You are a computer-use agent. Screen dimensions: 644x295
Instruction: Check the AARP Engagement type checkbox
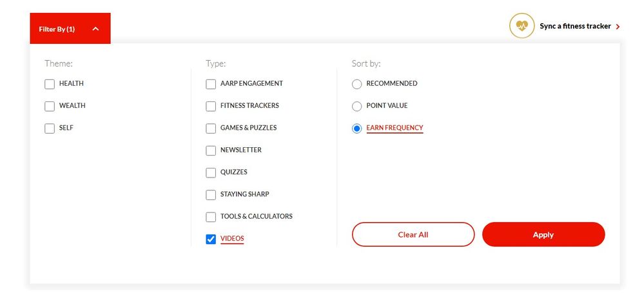(x=211, y=84)
